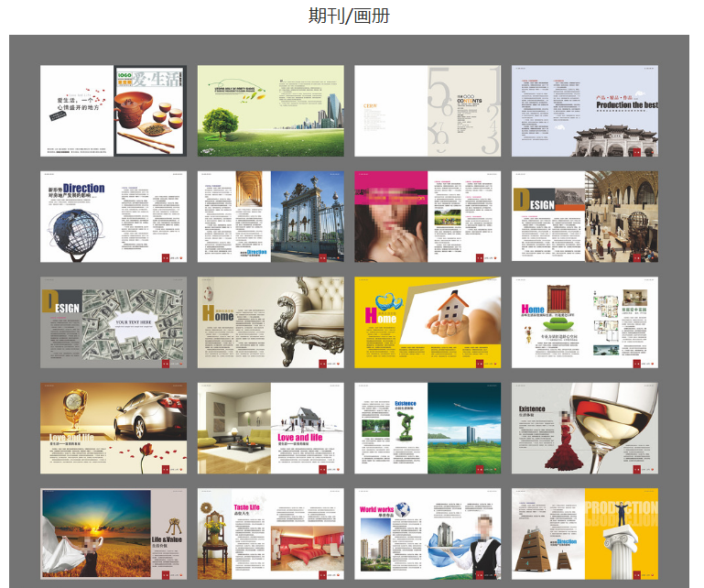Click the iron gate and corridor spread
704x588 pixels.
point(271,216)
